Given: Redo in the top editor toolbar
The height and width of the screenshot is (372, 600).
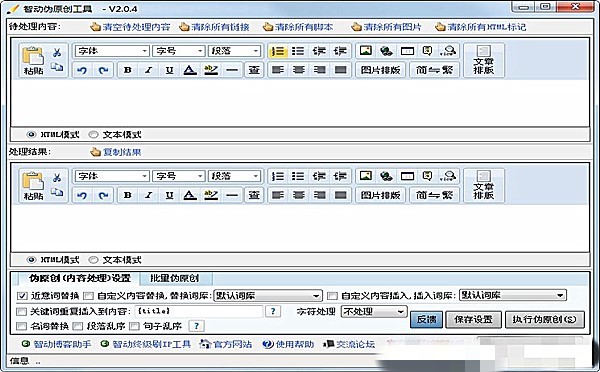Looking at the screenshot, I should (x=103, y=70).
